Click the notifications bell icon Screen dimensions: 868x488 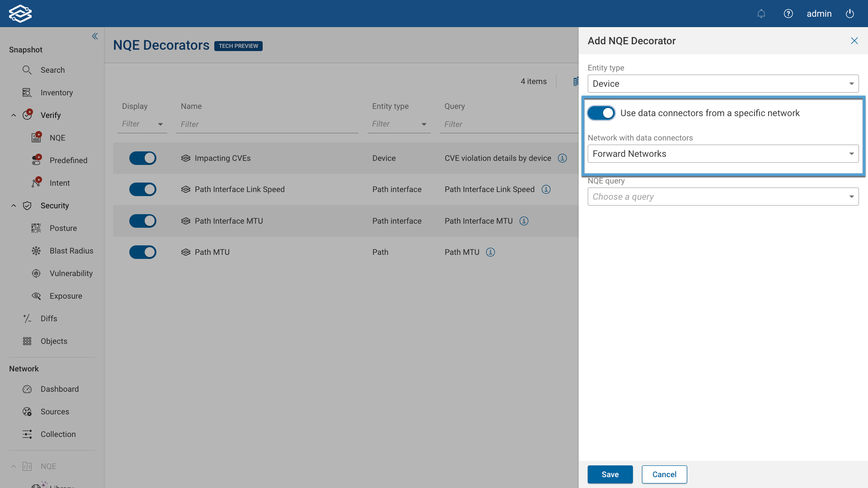coord(761,14)
